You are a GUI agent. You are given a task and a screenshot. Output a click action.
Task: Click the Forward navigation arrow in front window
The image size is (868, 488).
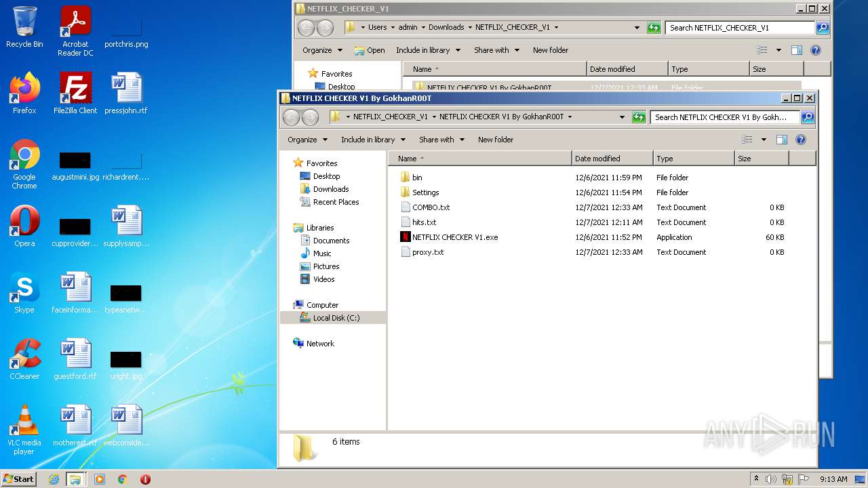(310, 117)
